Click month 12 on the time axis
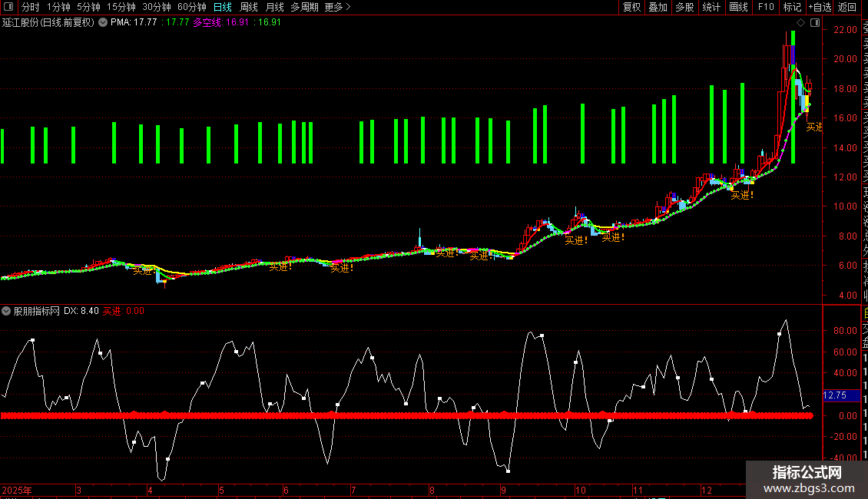This screenshot has width=868, height=499. coord(707,490)
